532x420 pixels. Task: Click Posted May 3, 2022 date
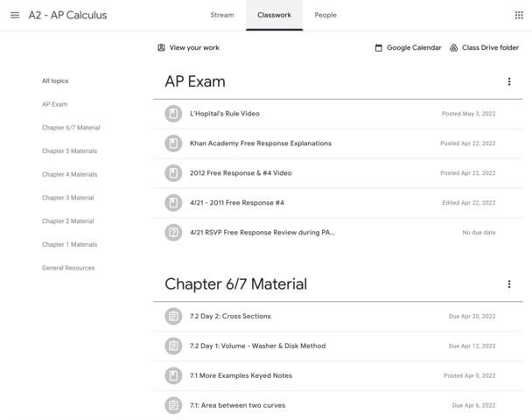pos(468,114)
